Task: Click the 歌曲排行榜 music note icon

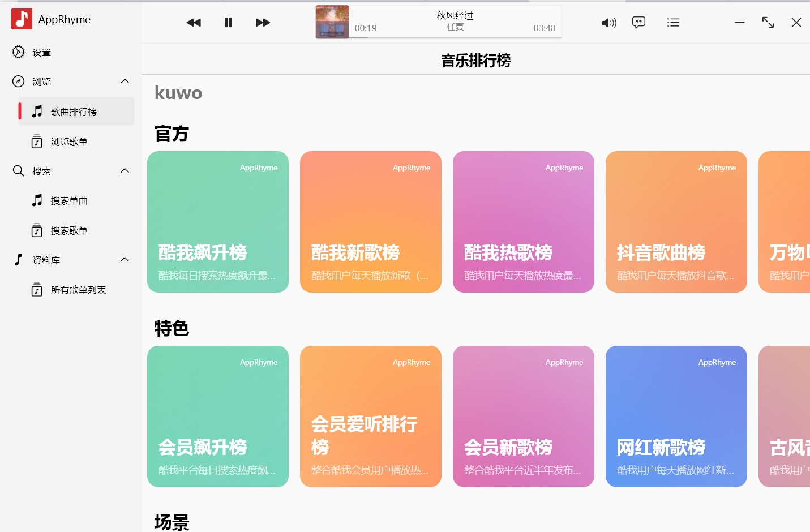Action: coord(37,111)
